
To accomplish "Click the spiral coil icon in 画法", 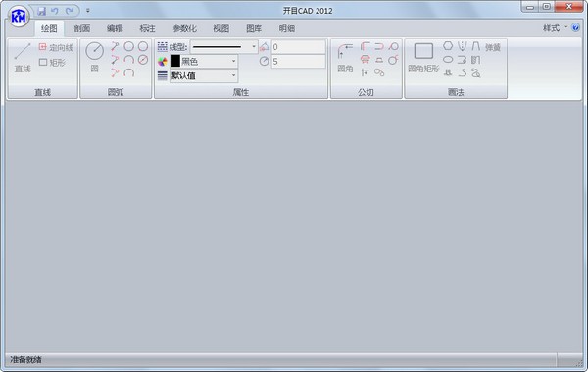I will [x=476, y=72].
